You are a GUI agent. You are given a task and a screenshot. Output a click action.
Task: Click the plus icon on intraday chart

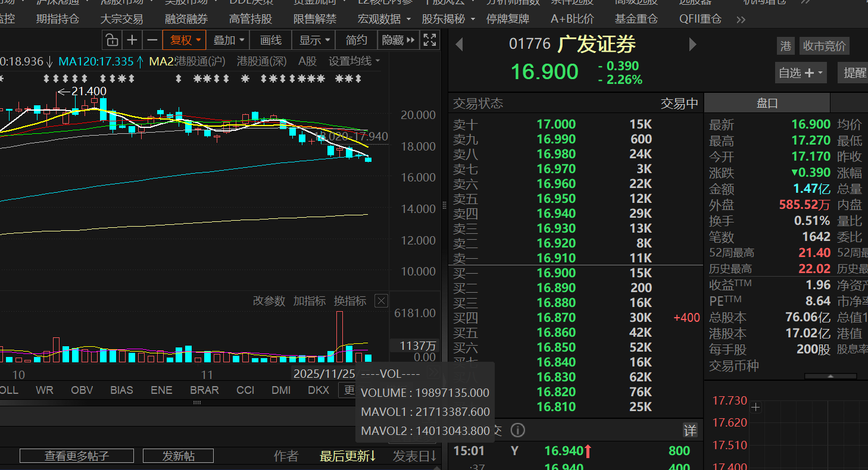click(756, 408)
